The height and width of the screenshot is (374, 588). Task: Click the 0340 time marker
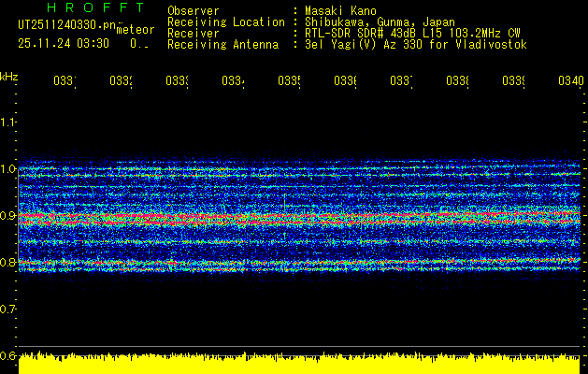click(x=571, y=80)
